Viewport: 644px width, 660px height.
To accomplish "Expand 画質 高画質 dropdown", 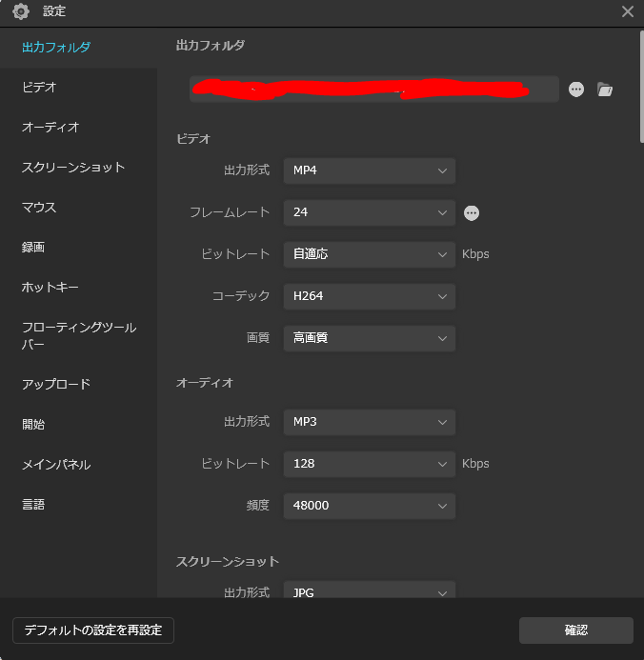I will (x=369, y=338).
